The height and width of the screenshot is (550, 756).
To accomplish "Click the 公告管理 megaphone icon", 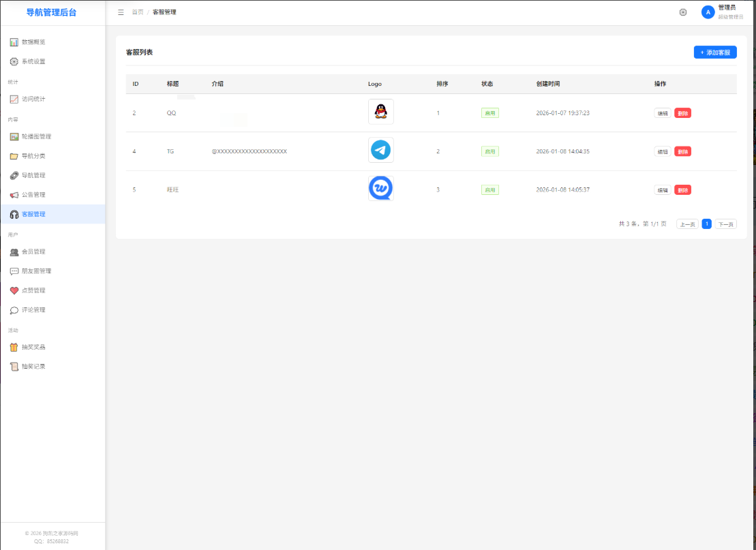I will click(14, 195).
